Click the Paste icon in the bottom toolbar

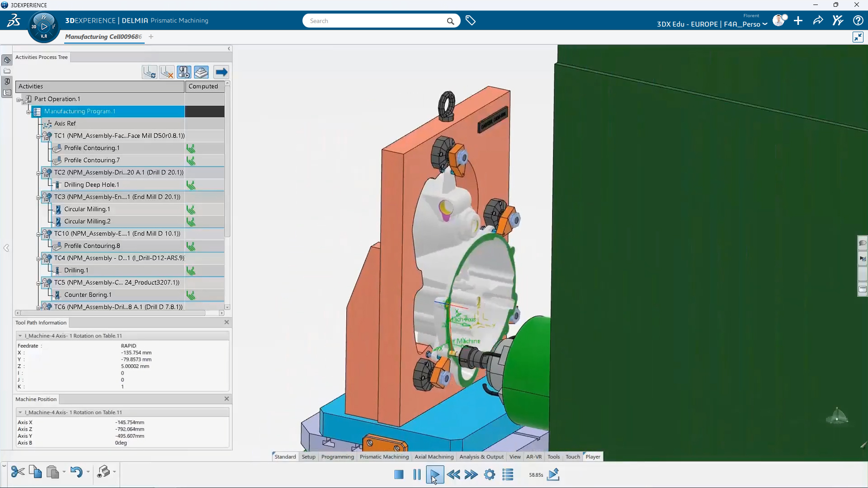coord(52,473)
